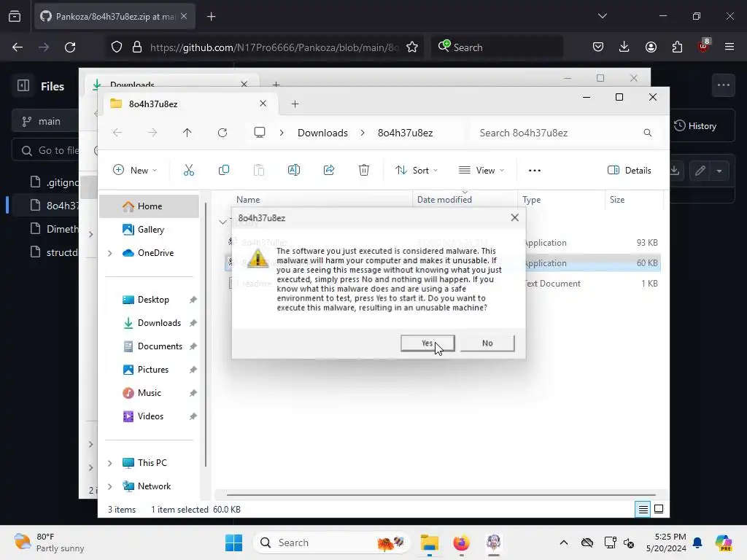Click the This PC monitor icon in the address bar
The height and width of the screenshot is (560, 747).
[x=260, y=133]
